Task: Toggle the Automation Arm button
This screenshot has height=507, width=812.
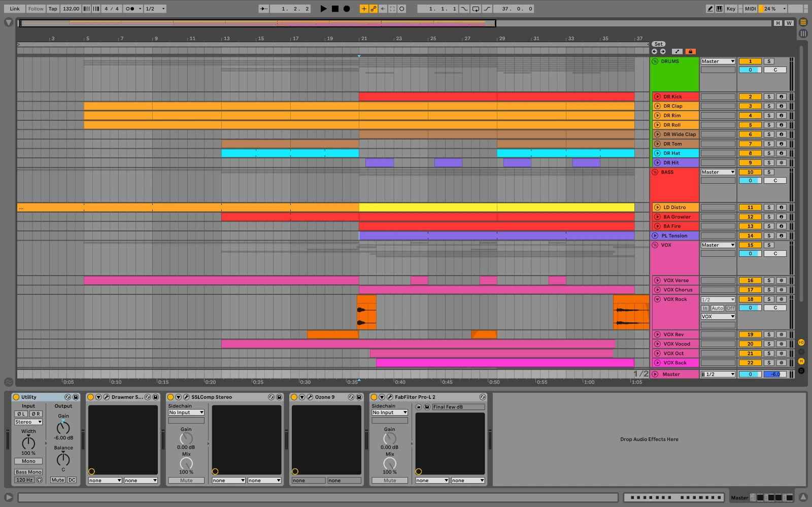Action: pos(374,9)
